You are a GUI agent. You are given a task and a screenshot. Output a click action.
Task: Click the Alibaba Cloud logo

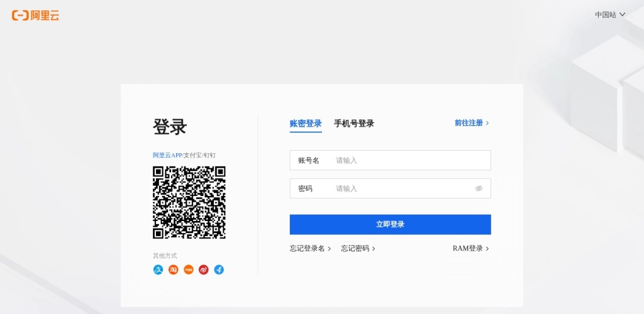click(x=36, y=16)
